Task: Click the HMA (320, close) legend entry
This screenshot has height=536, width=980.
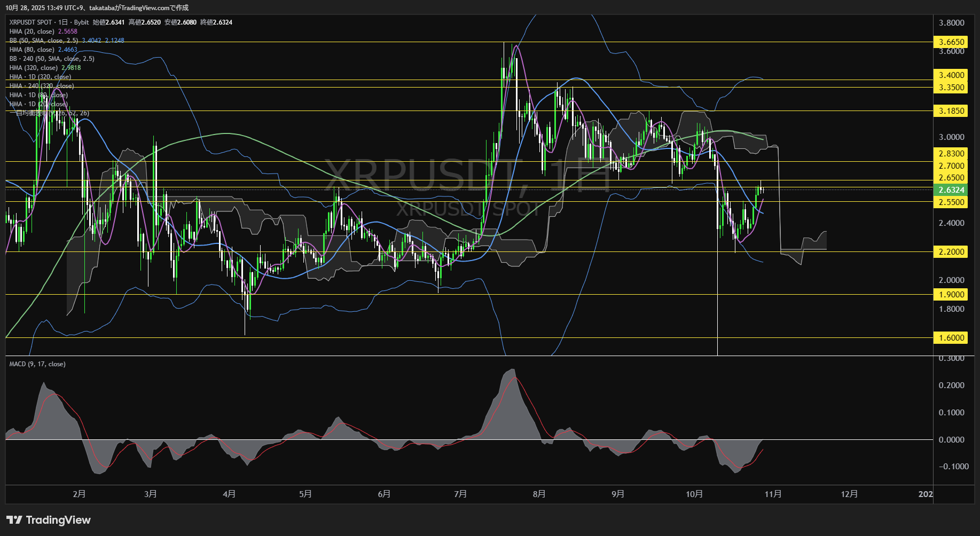Action: pyautogui.click(x=34, y=68)
